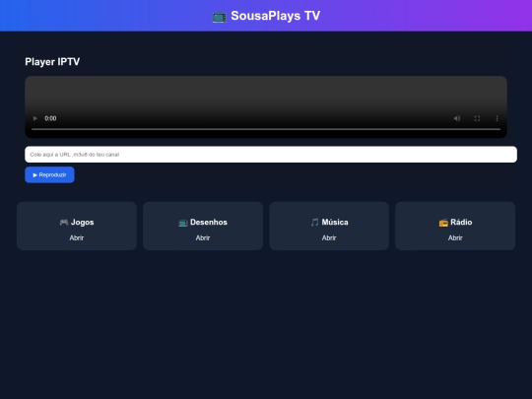Enter fullscreen with the video fullscreen icon

click(x=477, y=118)
